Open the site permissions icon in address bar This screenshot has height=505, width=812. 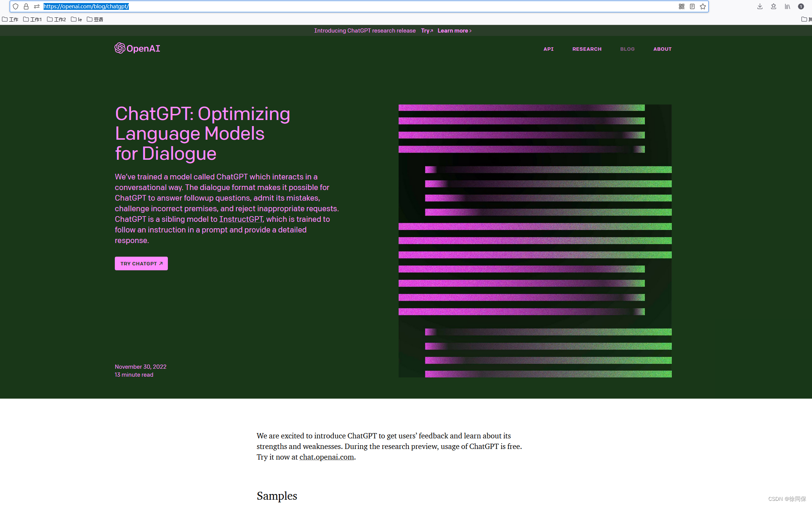[x=37, y=6]
